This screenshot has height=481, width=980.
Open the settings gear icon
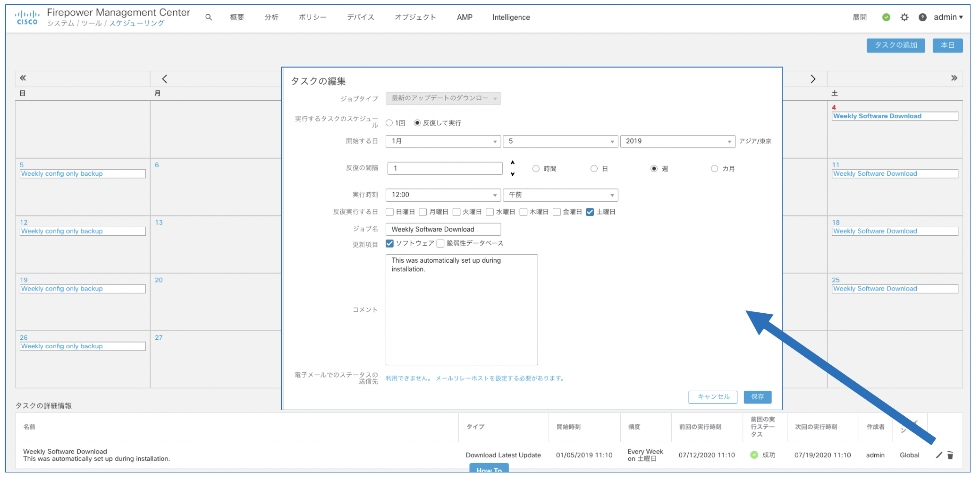[904, 17]
